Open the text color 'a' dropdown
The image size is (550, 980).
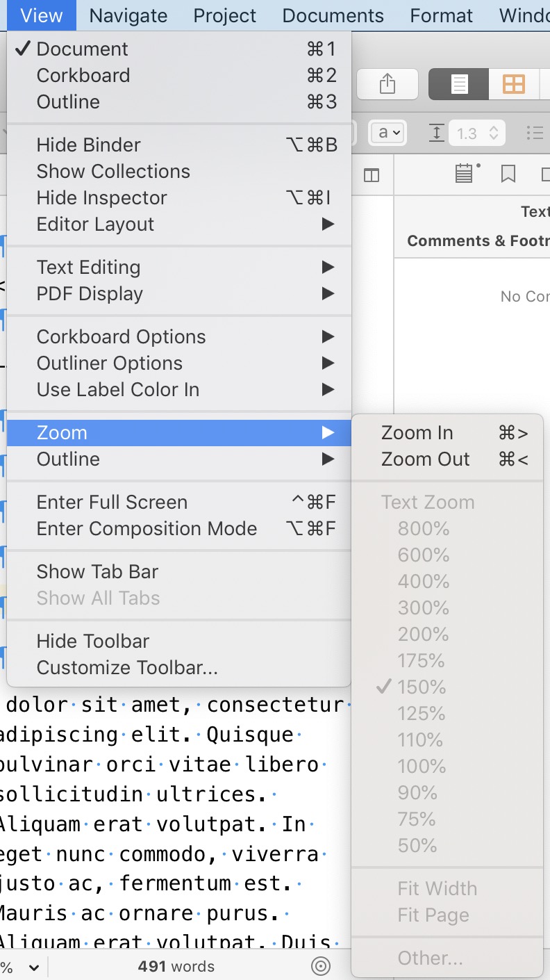[x=388, y=133]
